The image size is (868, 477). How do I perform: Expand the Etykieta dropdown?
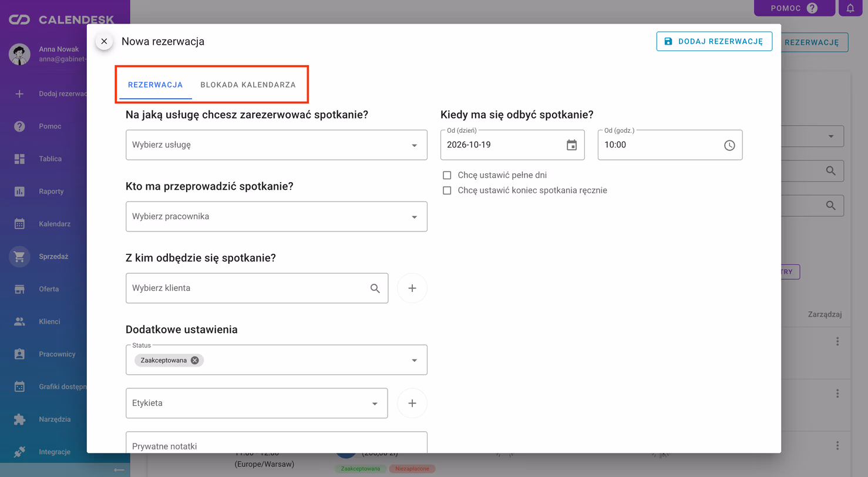[257, 403]
